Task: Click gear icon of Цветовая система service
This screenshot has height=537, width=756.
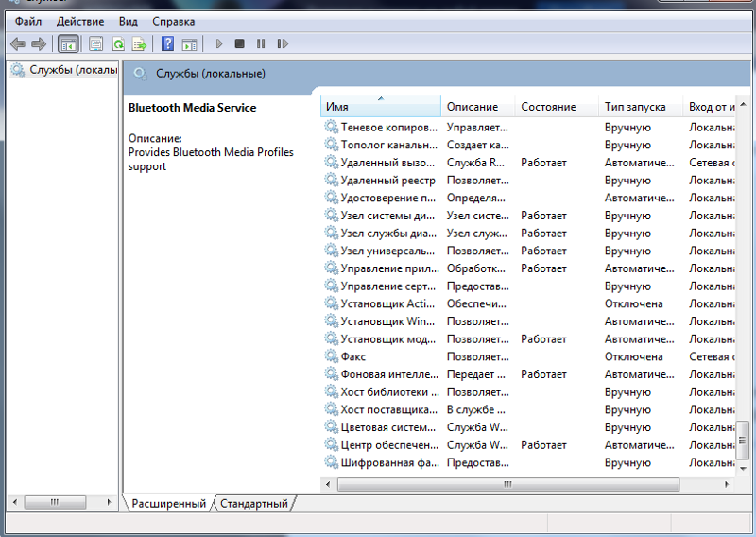Action: pyautogui.click(x=332, y=427)
